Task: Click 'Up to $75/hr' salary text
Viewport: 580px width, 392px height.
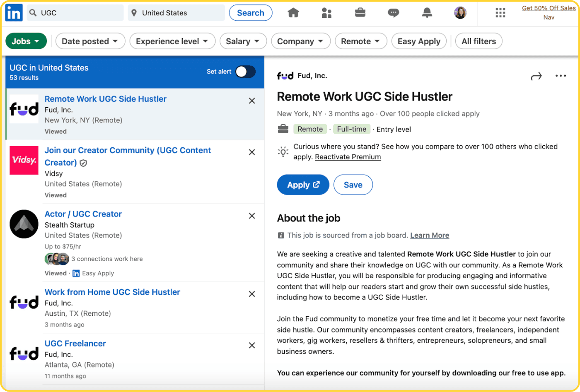Action: click(x=63, y=247)
